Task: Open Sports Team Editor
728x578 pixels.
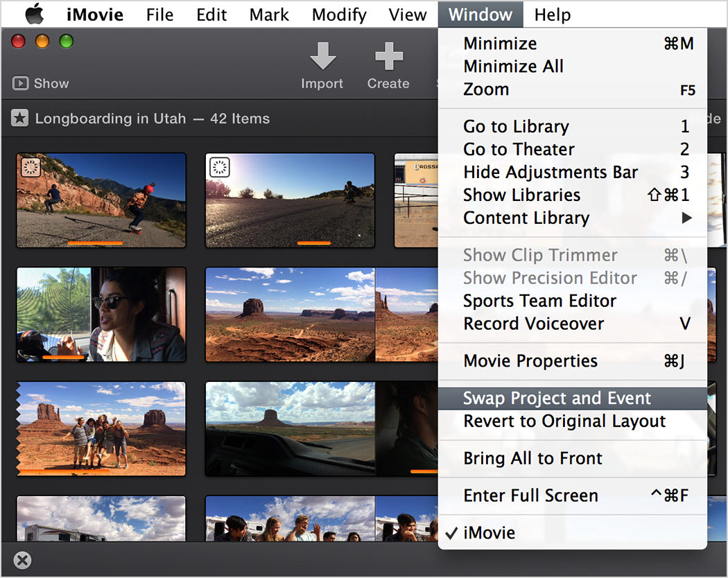Action: [x=573, y=301]
